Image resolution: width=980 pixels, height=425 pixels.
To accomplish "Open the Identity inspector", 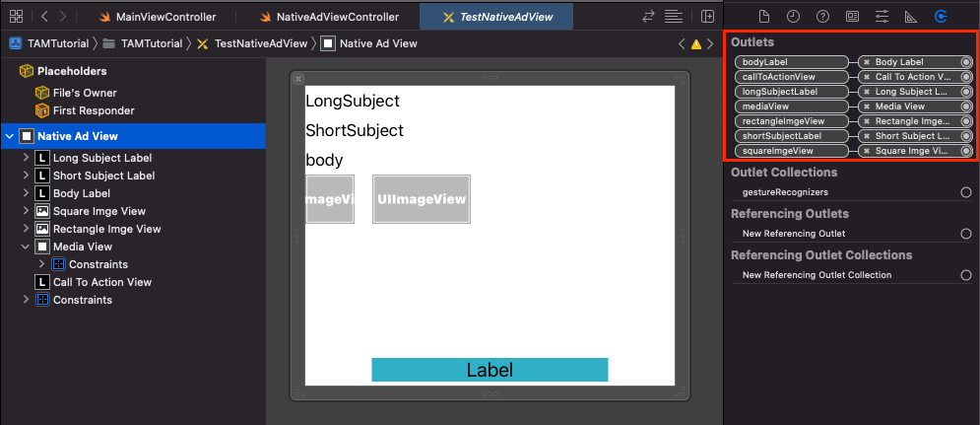I will point(853,17).
